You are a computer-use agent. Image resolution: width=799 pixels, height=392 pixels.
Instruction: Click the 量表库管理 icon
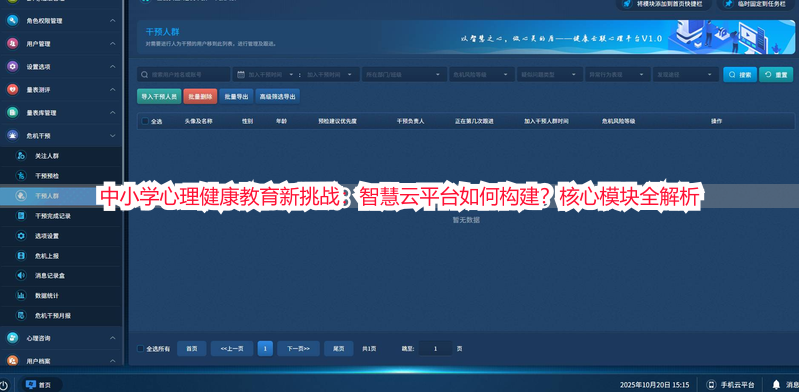pyautogui.click(x=13, y=113)
